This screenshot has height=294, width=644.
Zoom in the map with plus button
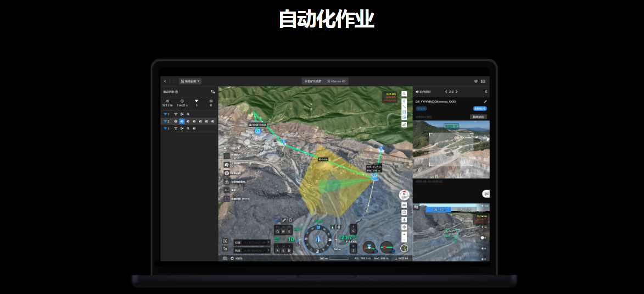point(404,234)
